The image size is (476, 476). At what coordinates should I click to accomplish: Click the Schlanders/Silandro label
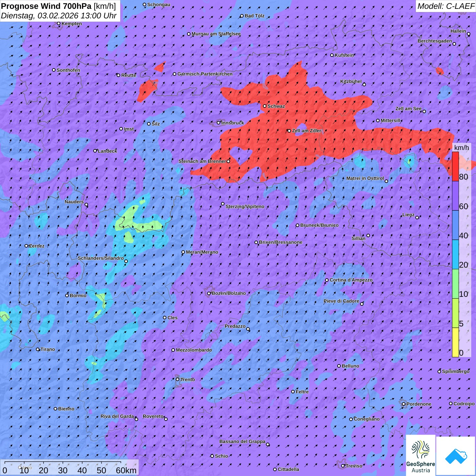coord(101,258)
